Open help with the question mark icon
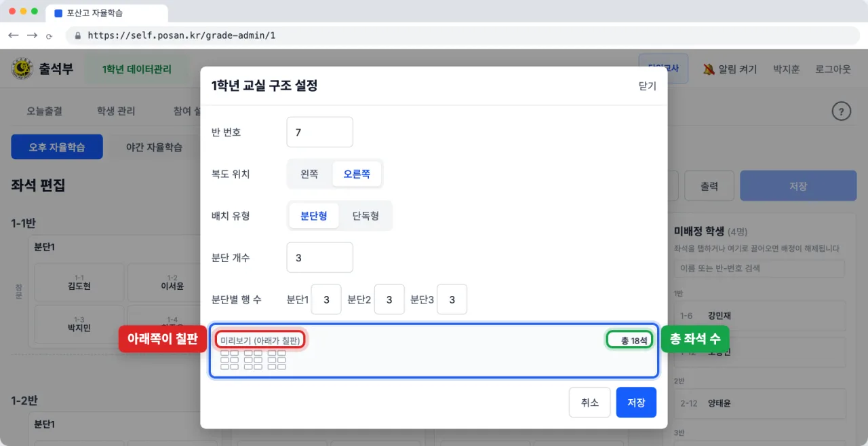Viewport: 868px width, 446px height. (x=841, y=111)
